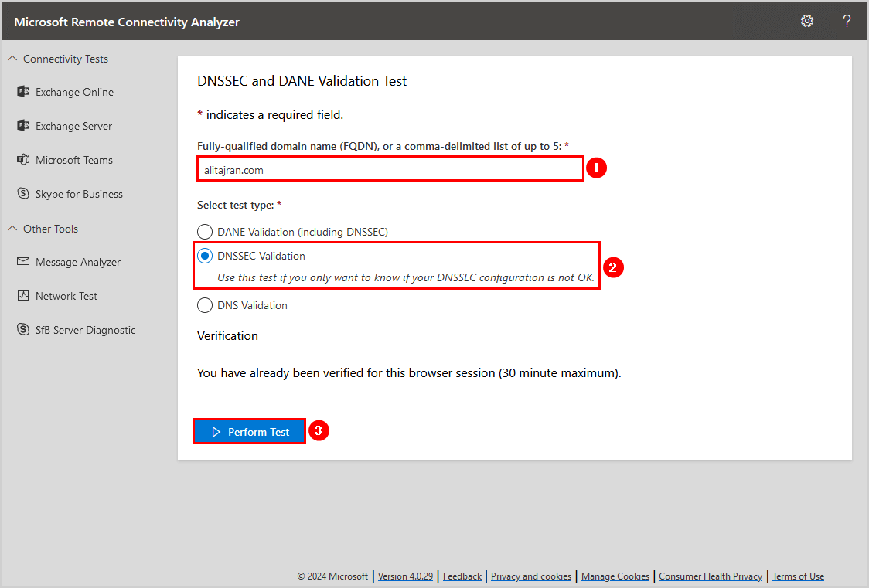
Task: Click the DNSSEC Validation label text
Action: pos(261,256)
